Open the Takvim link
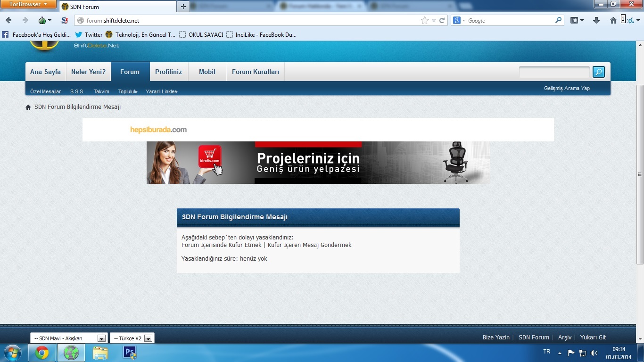644x362 pixels. coord(101,91)
